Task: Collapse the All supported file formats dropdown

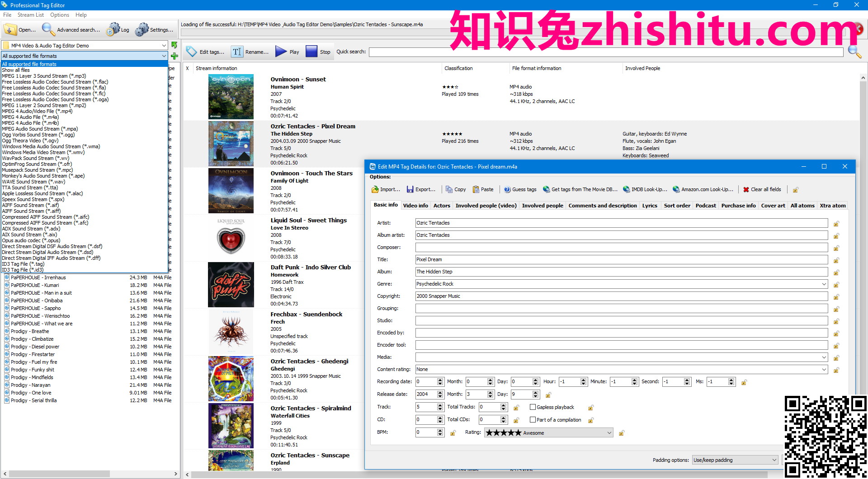Action: (x=164, y=56)
